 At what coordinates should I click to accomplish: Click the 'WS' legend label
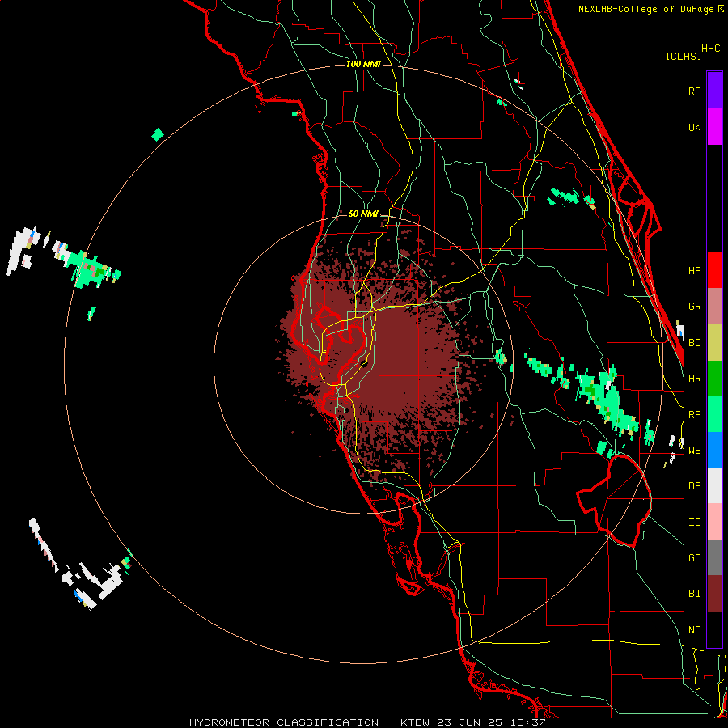[695, 450]
